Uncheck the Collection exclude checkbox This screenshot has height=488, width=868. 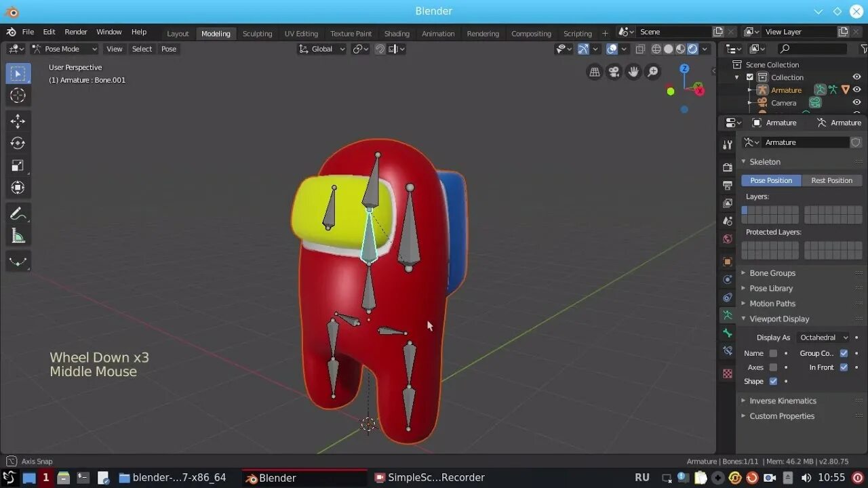(749, 77)
